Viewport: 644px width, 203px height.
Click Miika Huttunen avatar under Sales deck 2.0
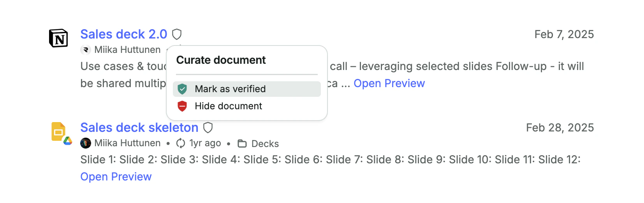pyautogui.click(x=86, y=50)
